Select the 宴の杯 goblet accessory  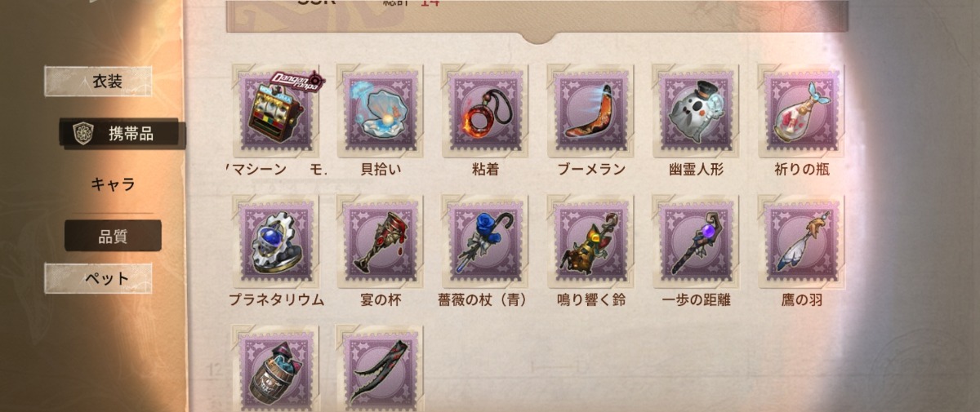tap(380, 241)
